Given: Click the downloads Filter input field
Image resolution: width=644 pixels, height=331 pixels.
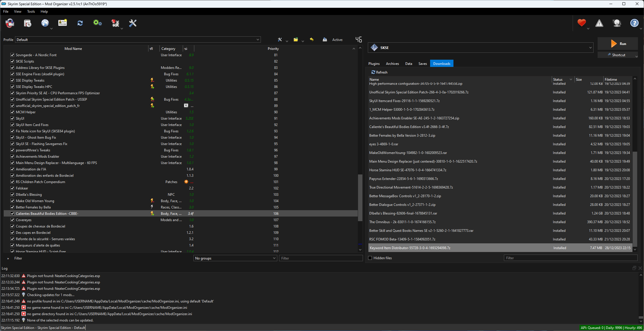Looking at the screenshot, I should pos(570,258).
